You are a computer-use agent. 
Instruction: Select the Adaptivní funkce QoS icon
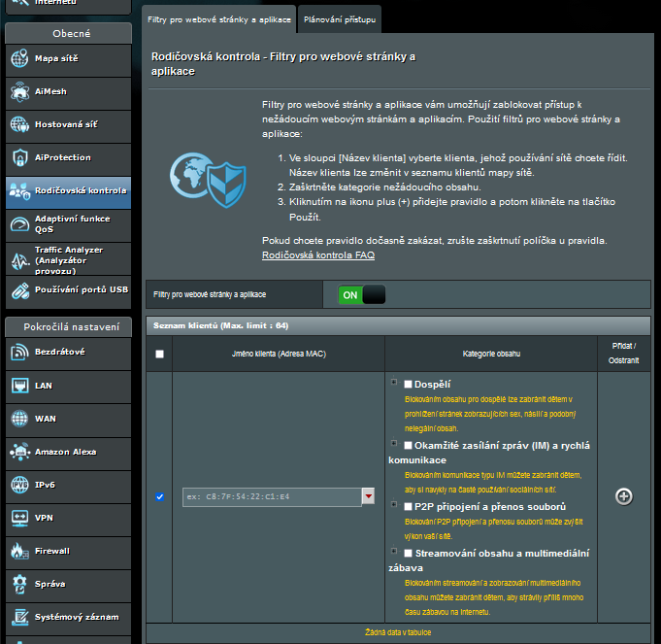tap(20, 224)
